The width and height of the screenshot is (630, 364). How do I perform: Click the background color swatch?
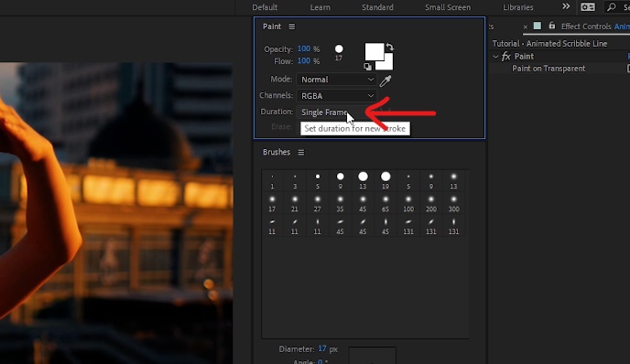pyautogui.click(x=387, y=64)
